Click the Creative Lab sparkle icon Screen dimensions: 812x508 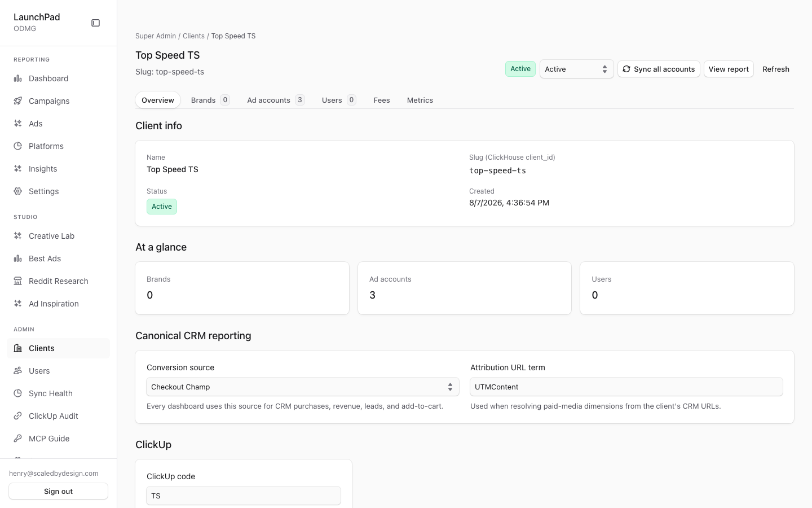[18, 236]
